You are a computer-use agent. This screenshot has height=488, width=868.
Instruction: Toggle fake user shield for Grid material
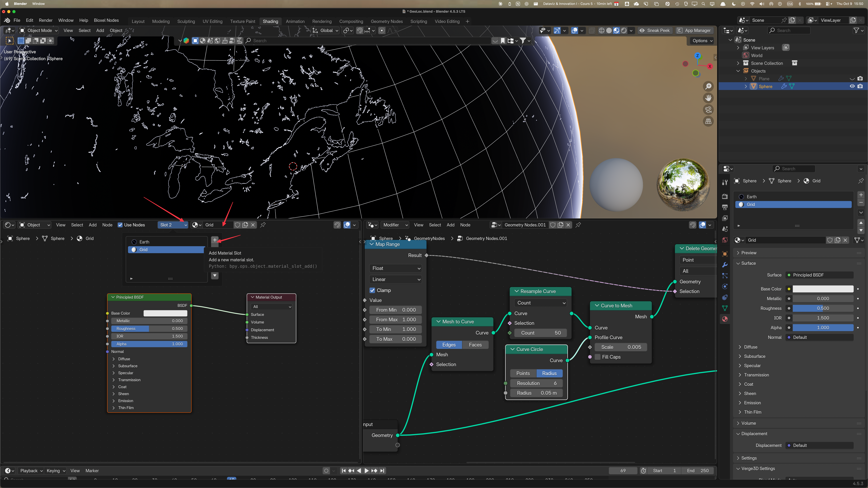[237, 225]
